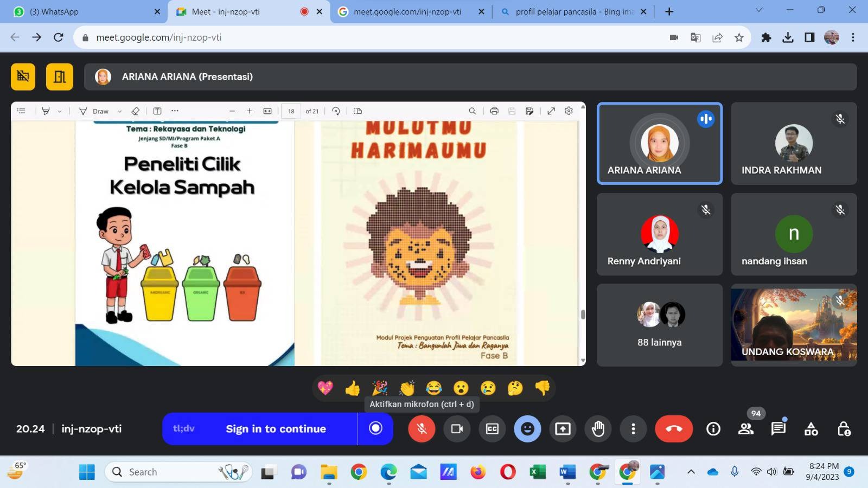Viewport: 868px width, 488px height.
Task: Toggle the camera on
Action: tap(457, 429)
